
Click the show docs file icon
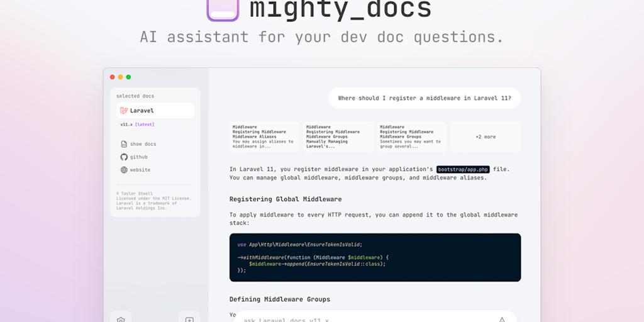coord(124,144)
